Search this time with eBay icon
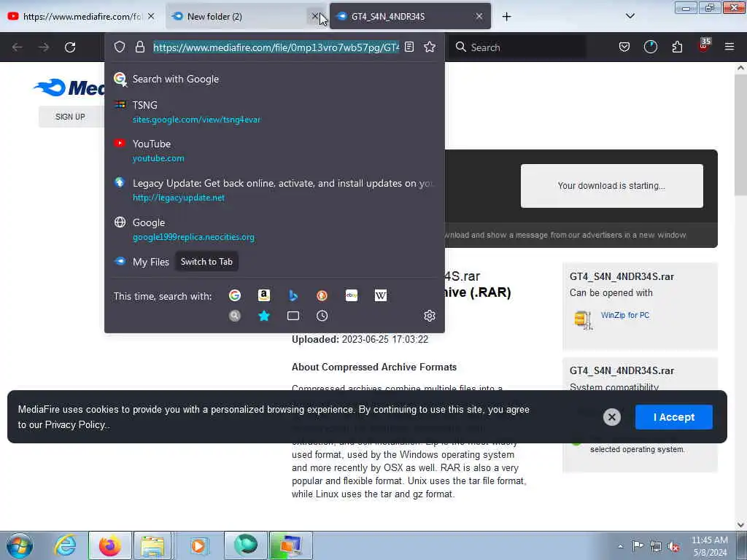 [x=352, y=295]
